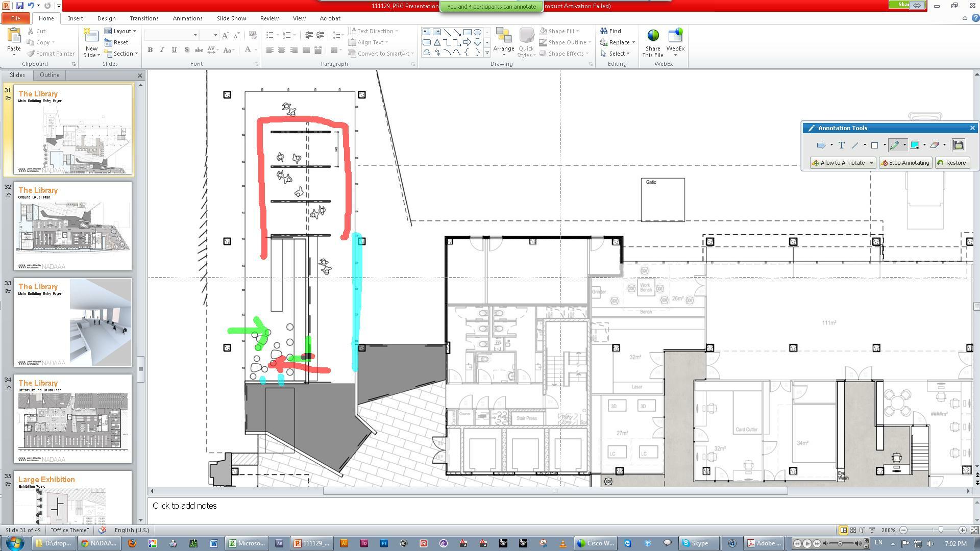Select the arrow pointer annotation tool
Viewport: 980px width, 551px height.
pyautogui.click(x=821, y=145)
